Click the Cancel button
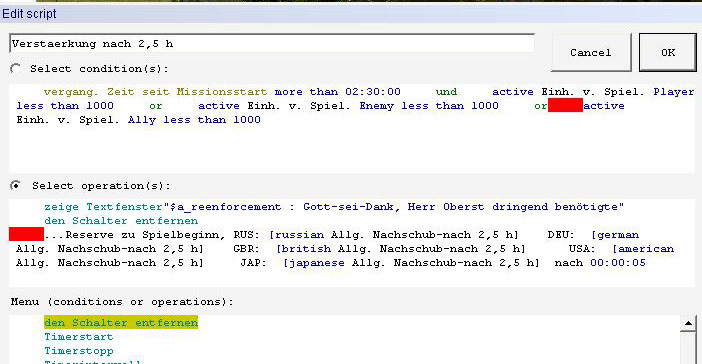Image resolution: width=702 pixels, height=364 pixels. [x=591, y=52]
